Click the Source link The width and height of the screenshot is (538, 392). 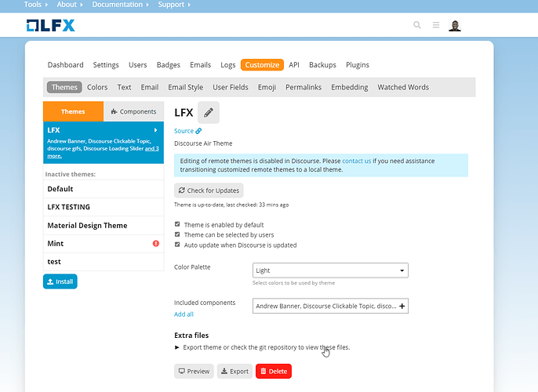coord(187,131)
